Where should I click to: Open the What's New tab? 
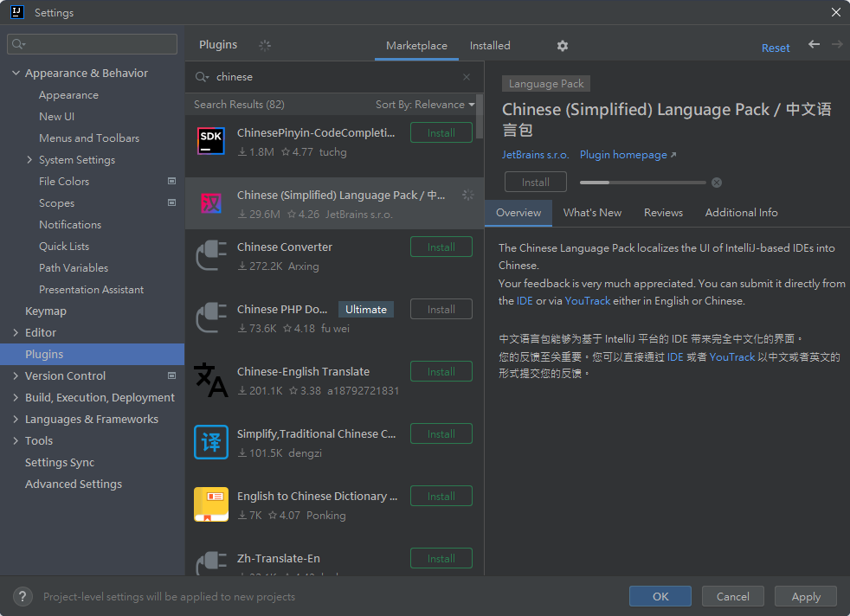click(592, 213)
